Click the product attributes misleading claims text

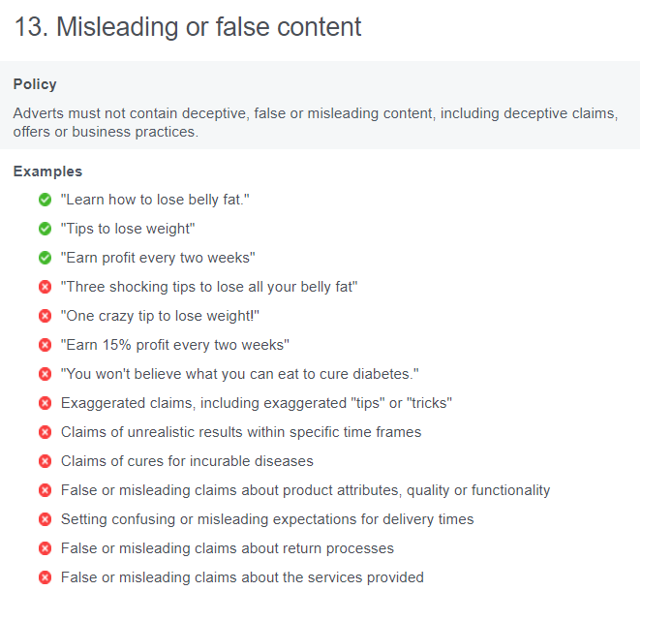click(x=305, y=490)
